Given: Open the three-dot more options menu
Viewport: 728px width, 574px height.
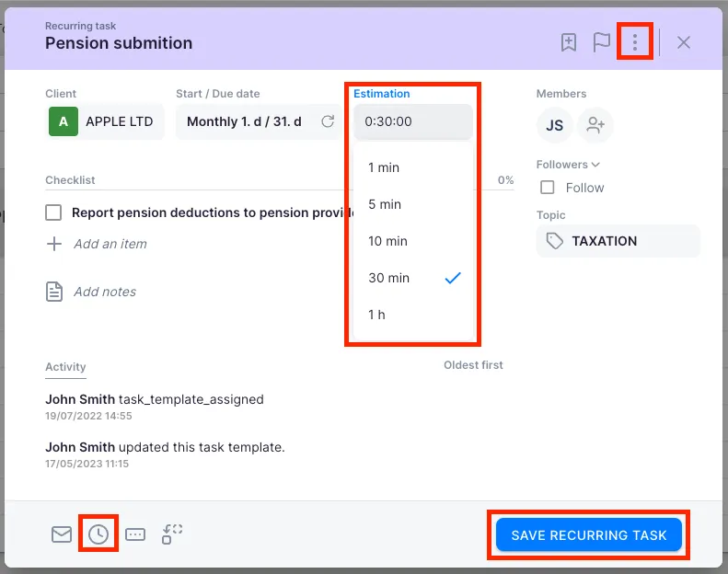Looking at the screenshot, I should [635, 42].
